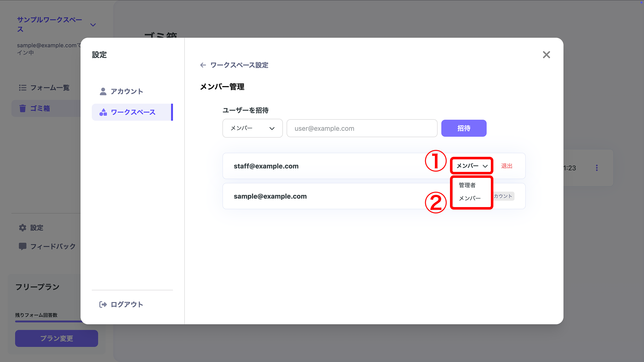
Task: Click the user@example.com email input field
Action: (x=362, y=128)
